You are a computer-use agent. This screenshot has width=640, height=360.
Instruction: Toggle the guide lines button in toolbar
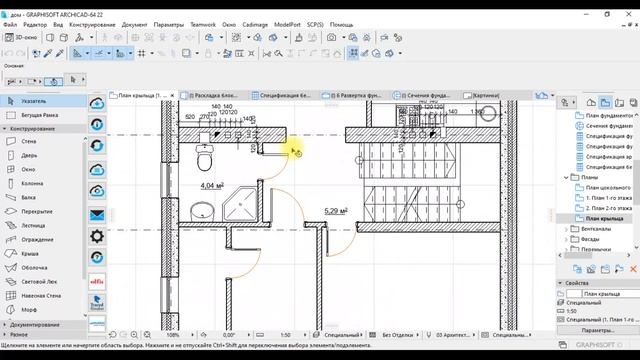[x=77, y=53]
